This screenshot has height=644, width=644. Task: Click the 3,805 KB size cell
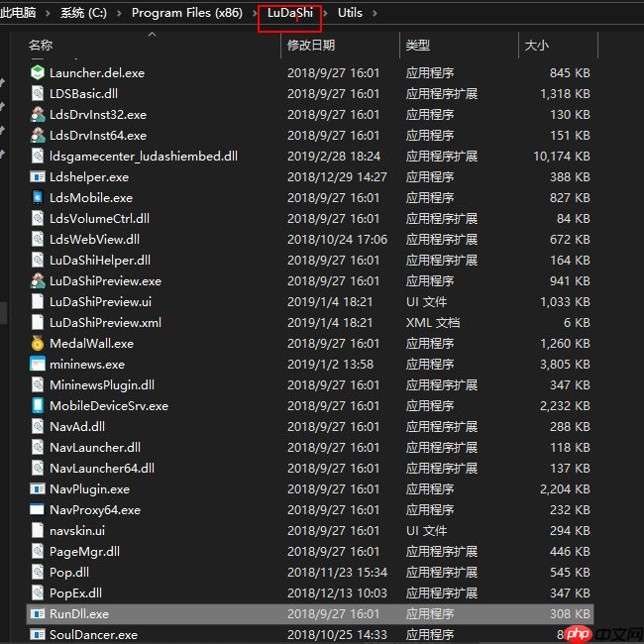coord(565,365)
